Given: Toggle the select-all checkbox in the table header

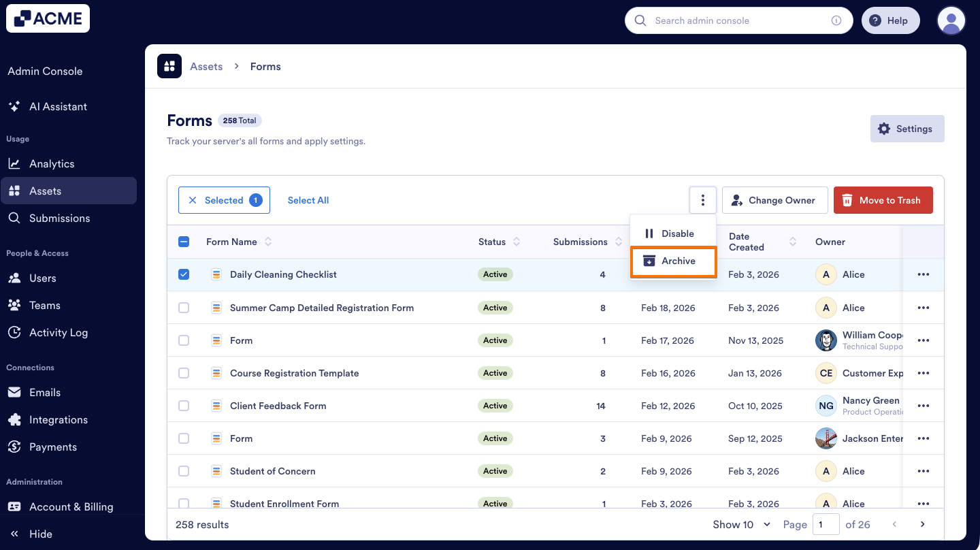Looking at the screenshot, I should (x=183, y=242).
